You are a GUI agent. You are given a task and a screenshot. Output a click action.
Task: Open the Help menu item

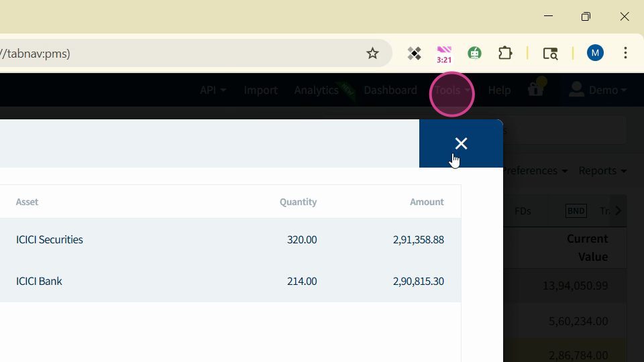point(499,90)
